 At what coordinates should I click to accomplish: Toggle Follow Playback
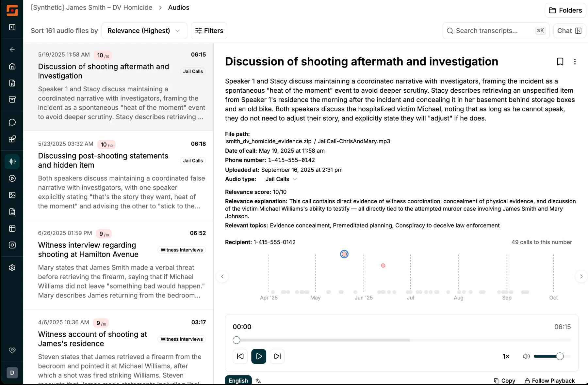[x=550, y=381]
